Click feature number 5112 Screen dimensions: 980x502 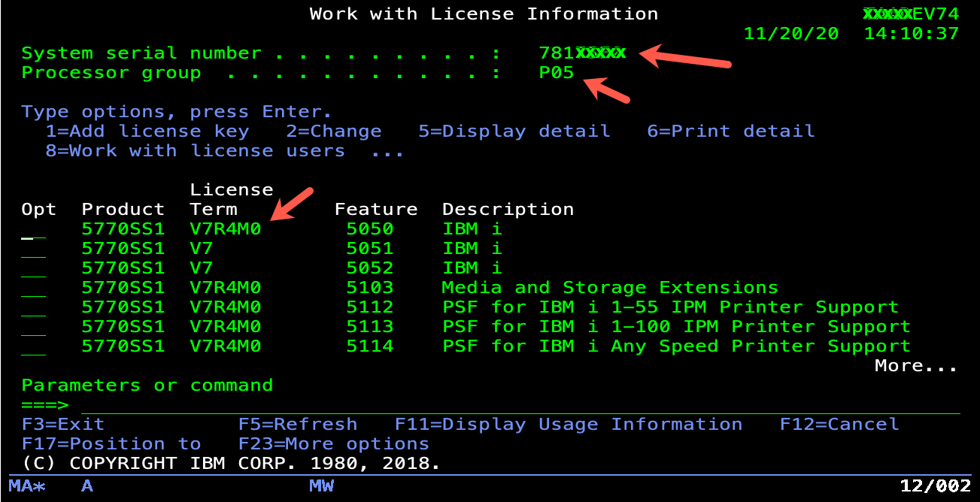pos(370,307)
